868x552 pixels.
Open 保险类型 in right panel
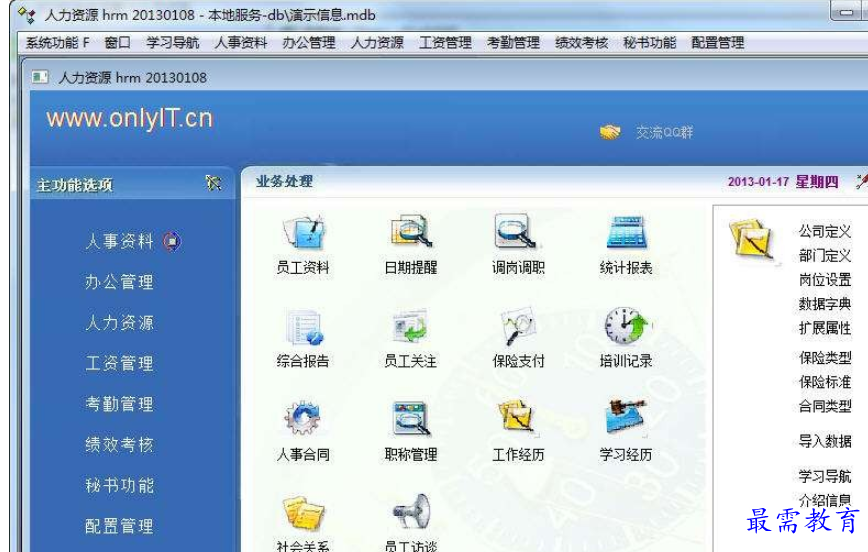coord(824,358)
